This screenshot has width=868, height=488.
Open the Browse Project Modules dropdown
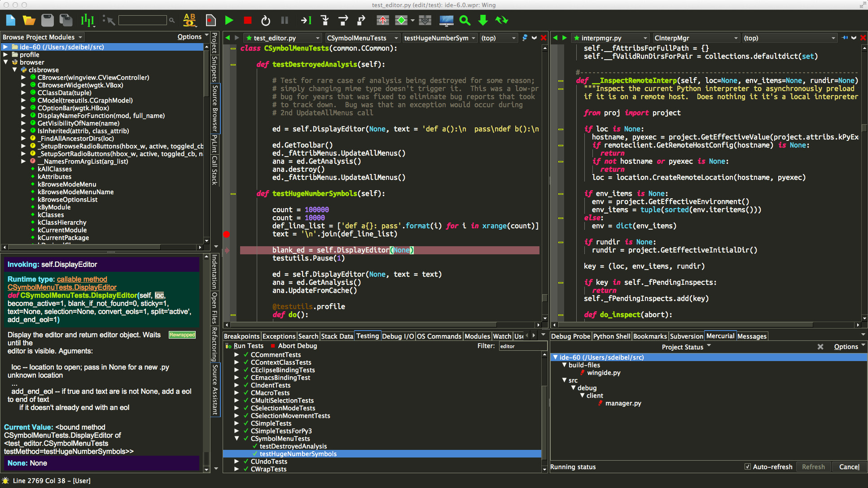42,37
